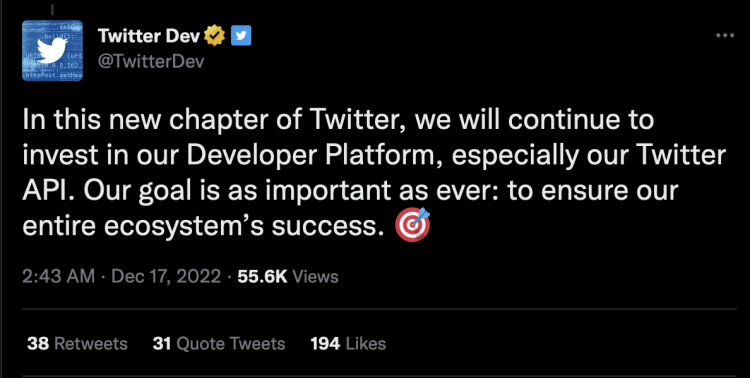Click the dart target emoji

[412, 226]
